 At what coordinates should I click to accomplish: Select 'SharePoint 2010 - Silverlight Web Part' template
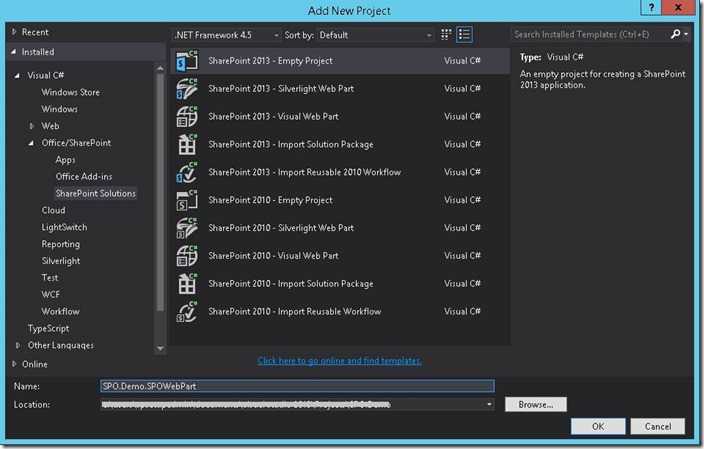point(281,228)
